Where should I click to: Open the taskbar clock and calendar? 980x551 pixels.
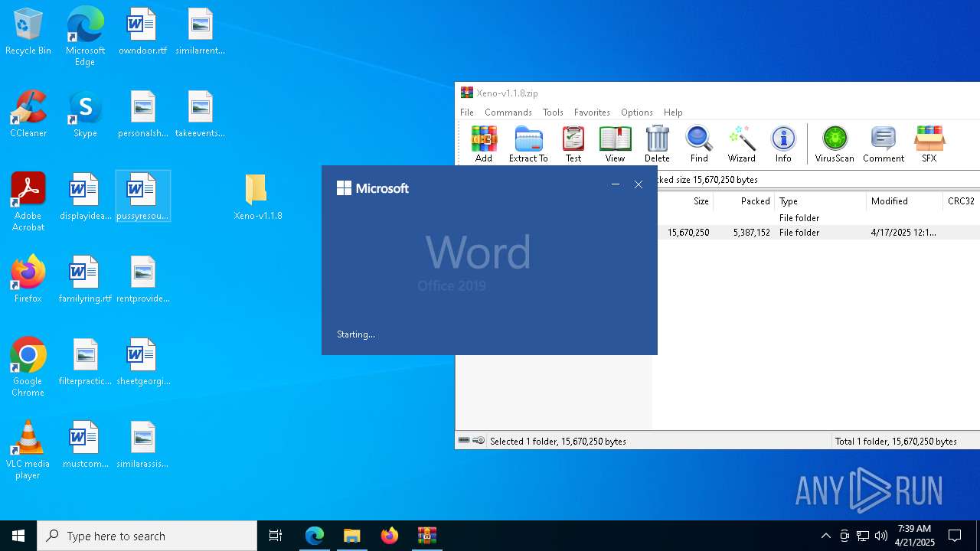point(915,536)
